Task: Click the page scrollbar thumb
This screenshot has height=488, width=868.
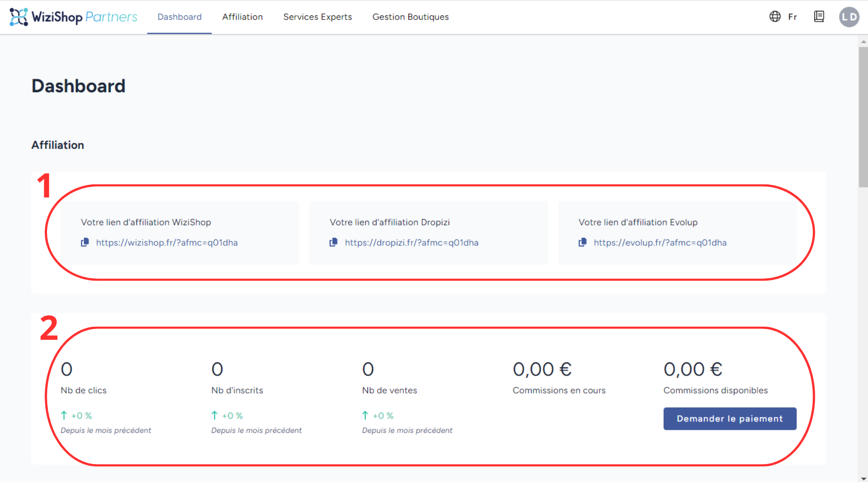Action: coord(863,117)
